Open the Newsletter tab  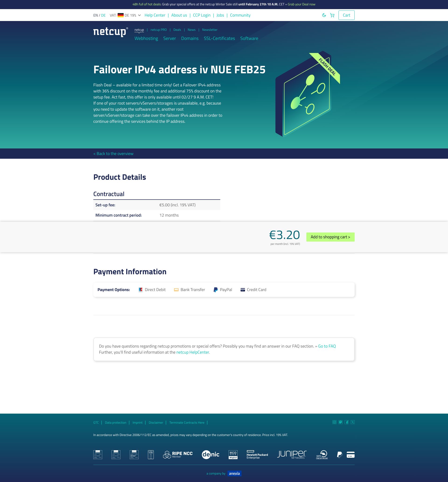[x=210, y=30]
